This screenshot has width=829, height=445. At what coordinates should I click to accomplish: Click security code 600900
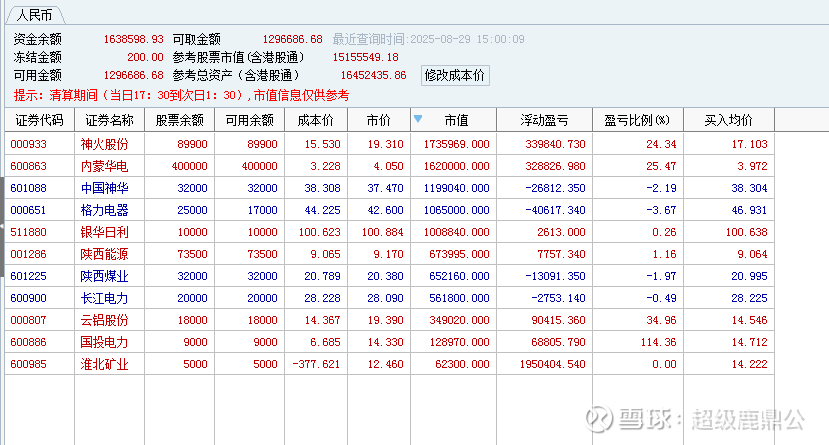click(x=29, y=298)
